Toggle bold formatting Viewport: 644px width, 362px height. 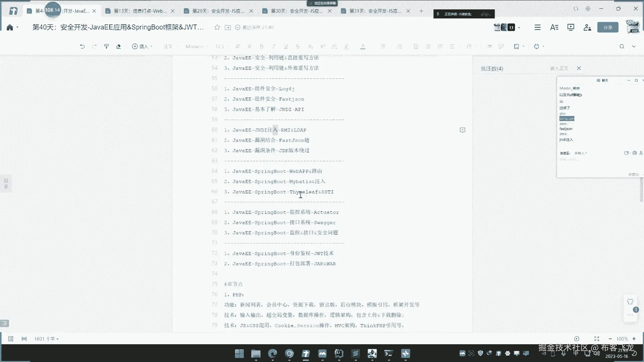(262, 47)
